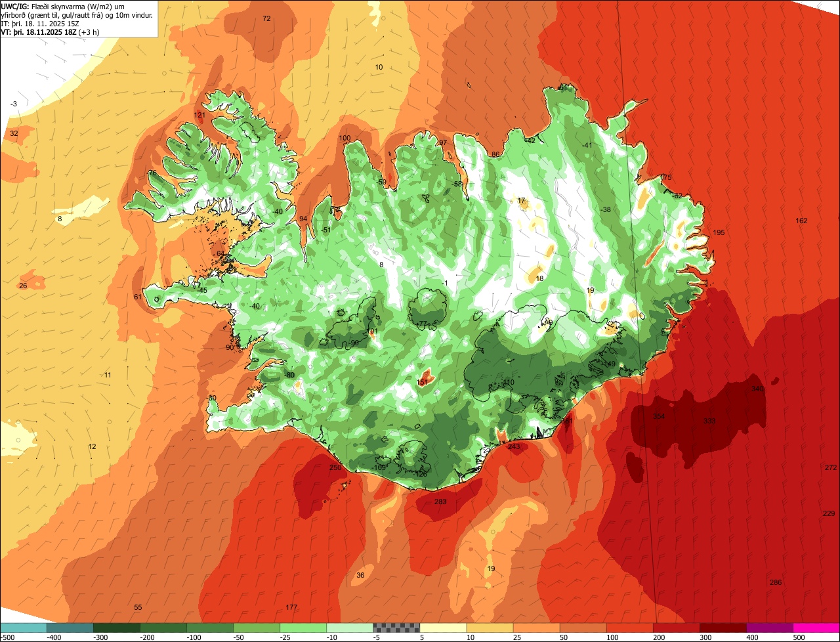Image resolution: width=840 pixels, height=642 pixels.
Task: Click the flux value 283 on the map
Action: tap(440, 502)
